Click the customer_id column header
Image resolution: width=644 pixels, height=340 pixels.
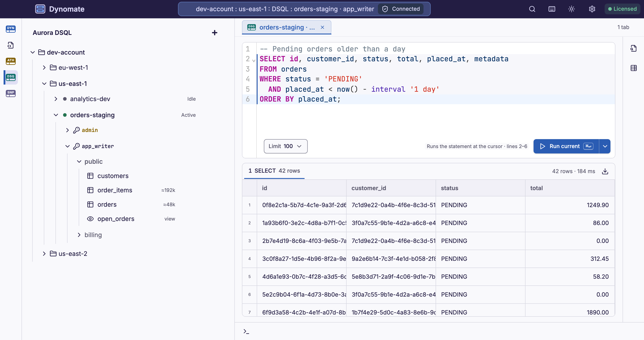(391, 188)
